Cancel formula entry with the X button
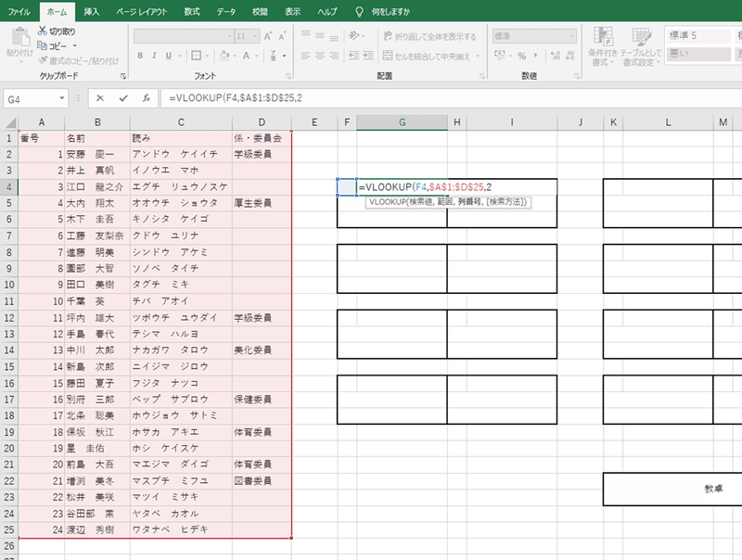Image resolution: width=742 pixels, height=560 pixels. coord(100,98)
